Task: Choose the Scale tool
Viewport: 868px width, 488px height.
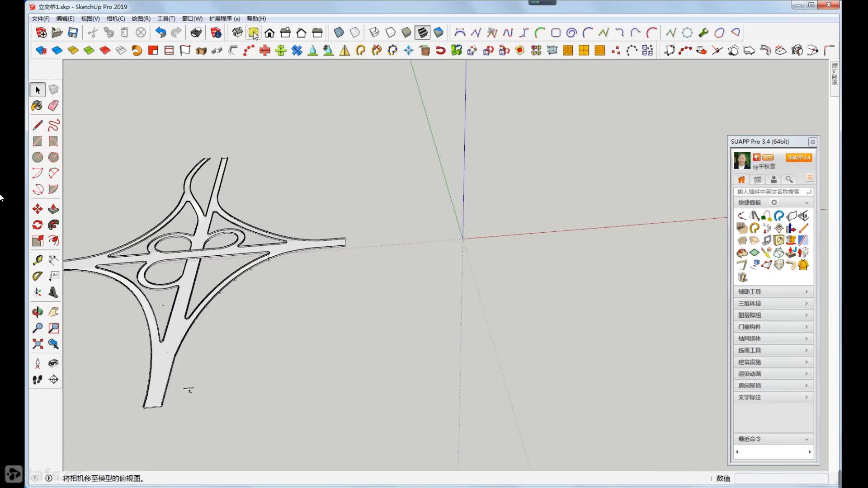Action: tap(38, 241)
